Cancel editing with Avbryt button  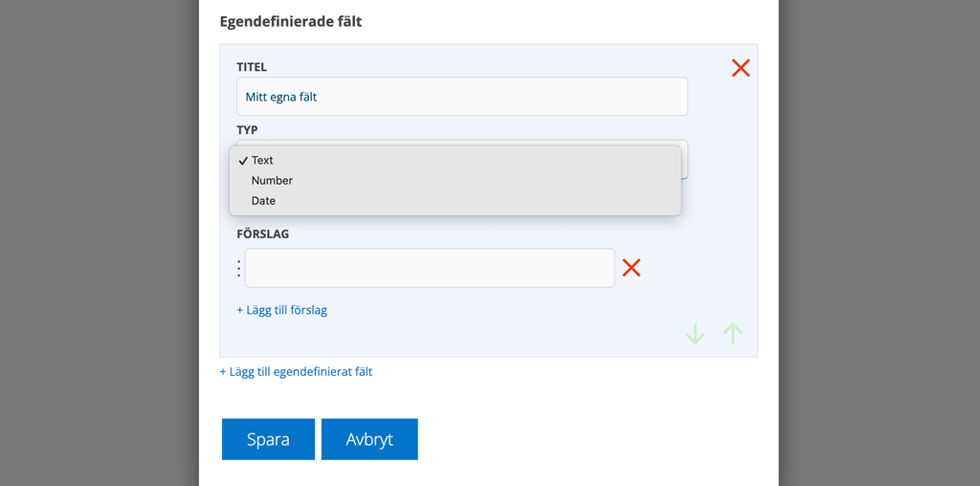[369, 439]
